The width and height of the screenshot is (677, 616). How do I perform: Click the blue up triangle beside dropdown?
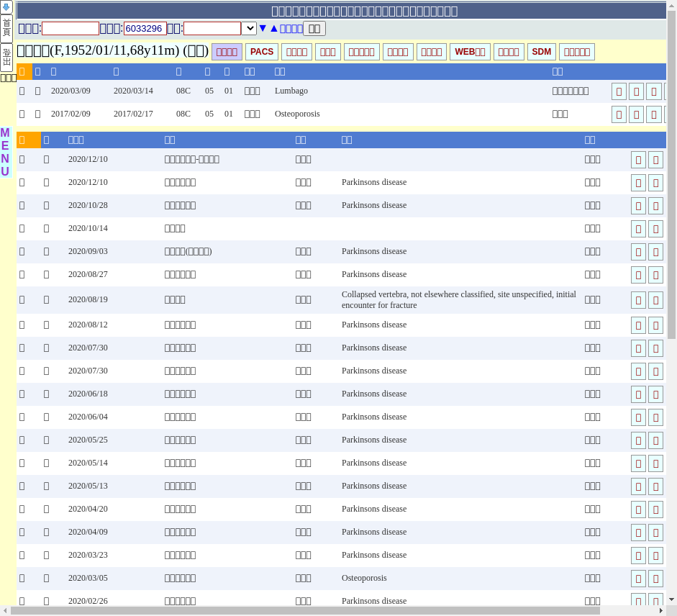pos(273,28)
